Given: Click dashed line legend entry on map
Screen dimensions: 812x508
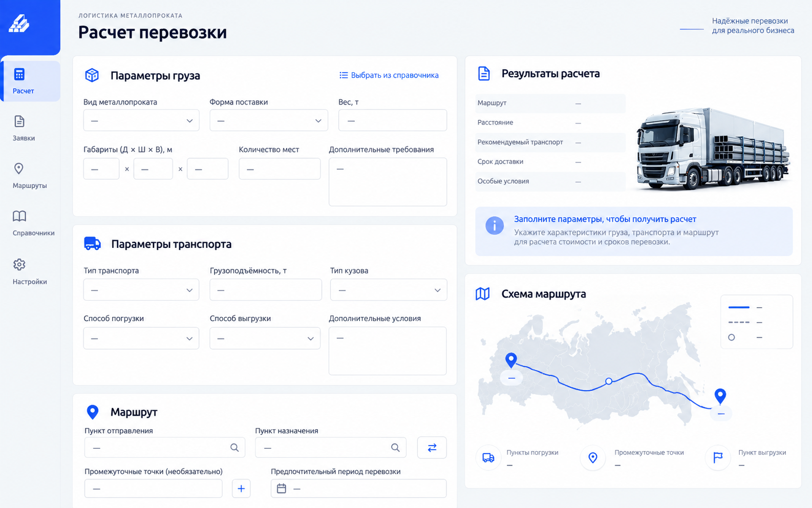Looking at the screenshot, I should click(745, 322).
